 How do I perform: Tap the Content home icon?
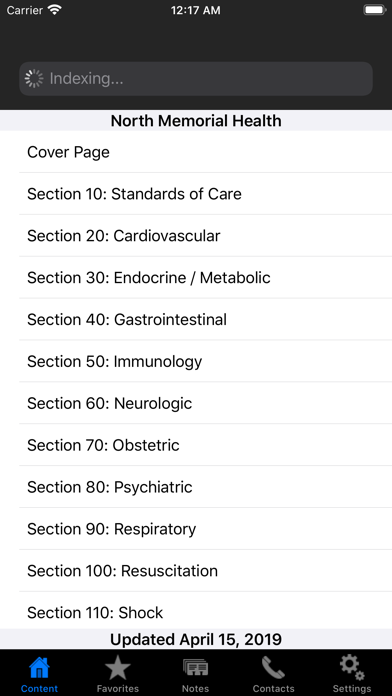pyautogui.click(x=39, y=668)
